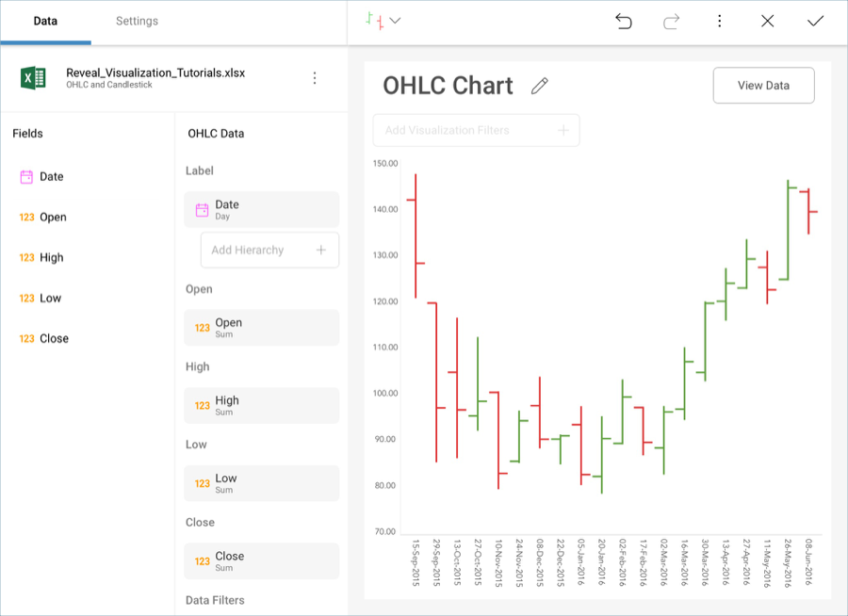The image size is (848, 616).
Task: Click the Excel file icon
Action: [x=34, y=77]
